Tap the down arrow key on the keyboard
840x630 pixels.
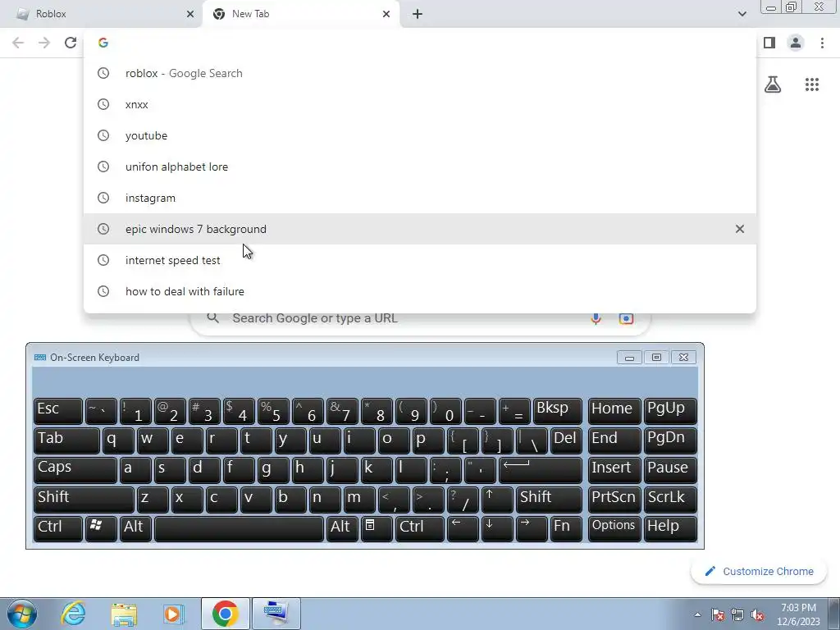click(497, 529)
